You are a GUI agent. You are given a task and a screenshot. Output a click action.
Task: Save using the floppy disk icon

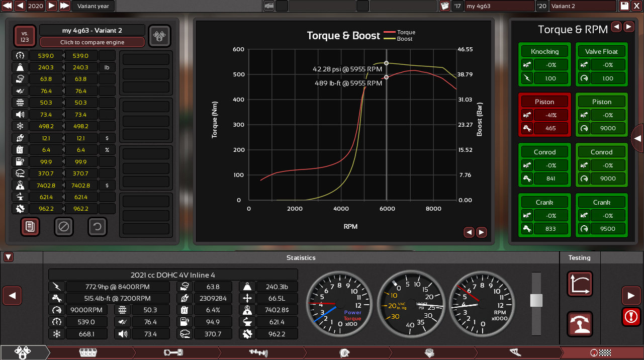tap(624, 6)
